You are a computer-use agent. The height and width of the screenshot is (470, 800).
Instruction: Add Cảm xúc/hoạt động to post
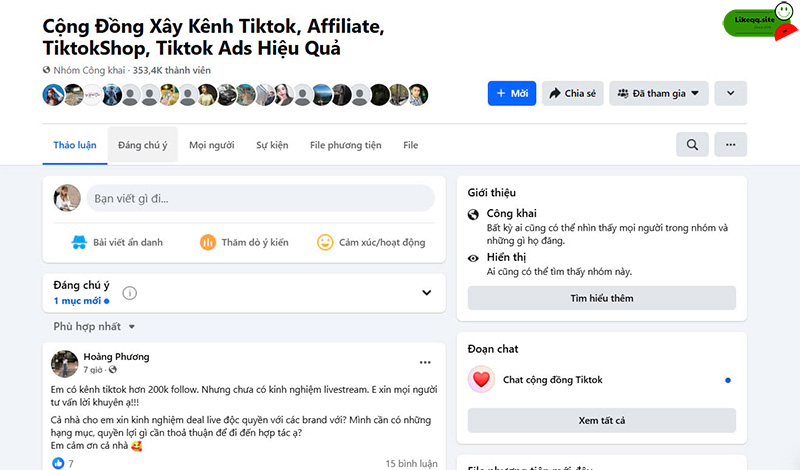click(371, 242)
